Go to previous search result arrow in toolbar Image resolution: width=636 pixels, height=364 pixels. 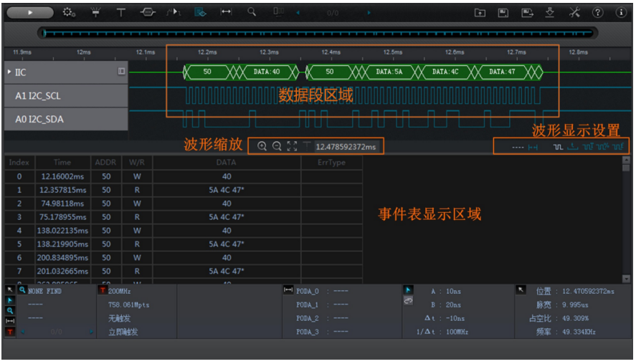[298, 13]
